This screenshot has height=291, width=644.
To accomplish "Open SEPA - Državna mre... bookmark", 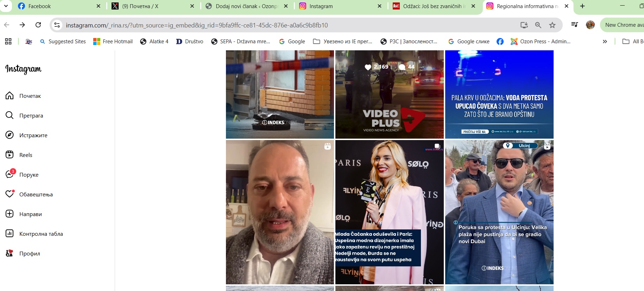I will 241,42.
